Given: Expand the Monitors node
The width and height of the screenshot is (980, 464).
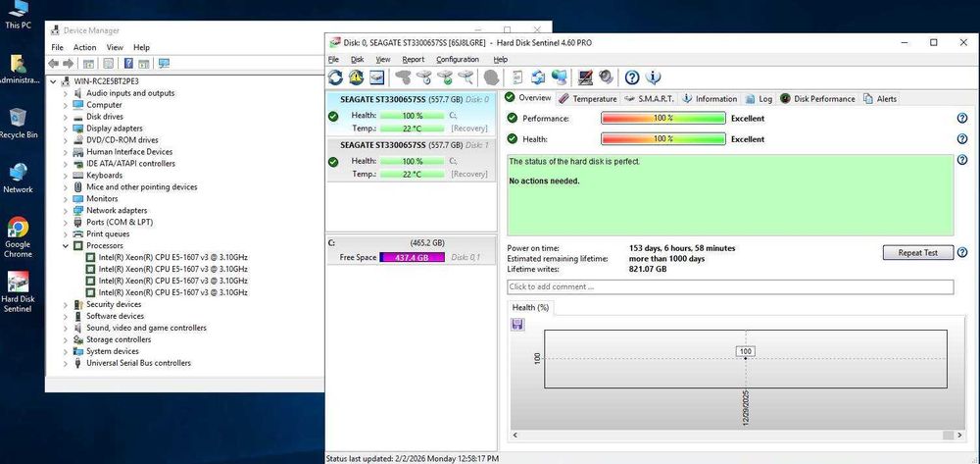Looking at the screenshot, I should 66,199.
